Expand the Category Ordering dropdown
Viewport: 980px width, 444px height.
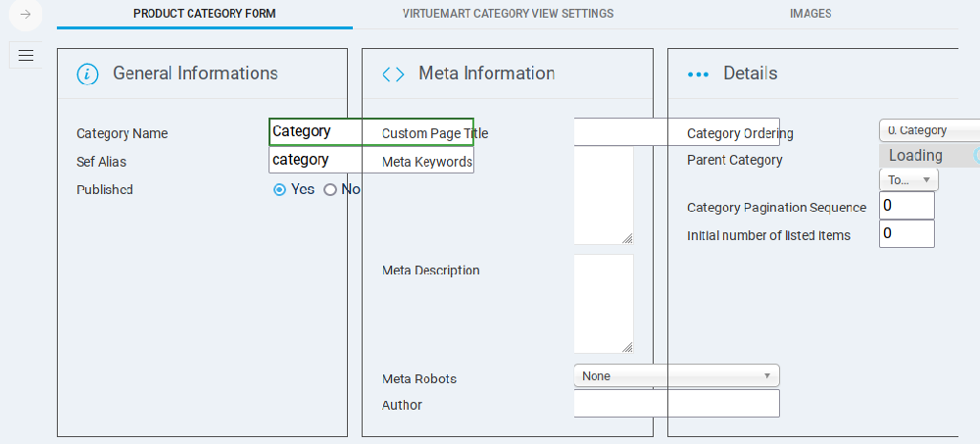point(929,130)
